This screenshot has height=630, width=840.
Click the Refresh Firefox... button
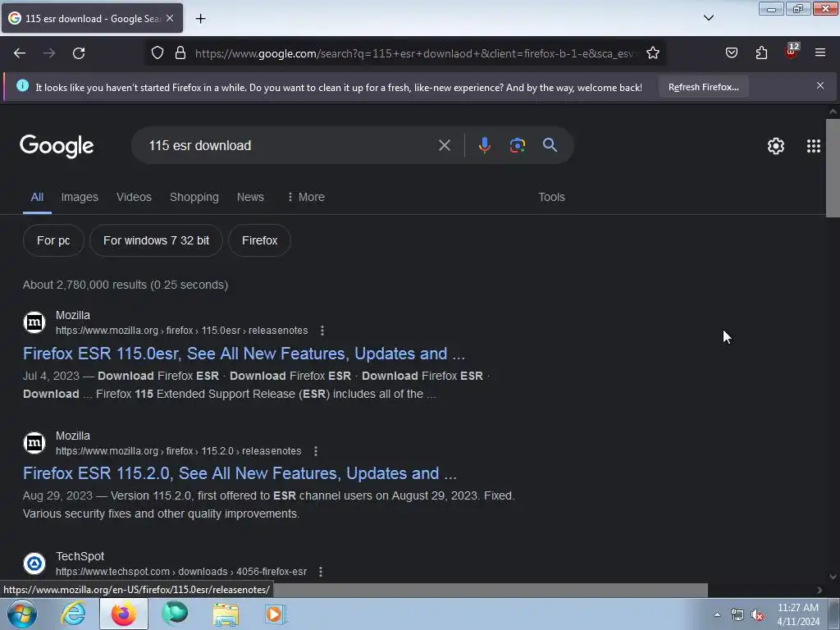click(x=703, y=87)
